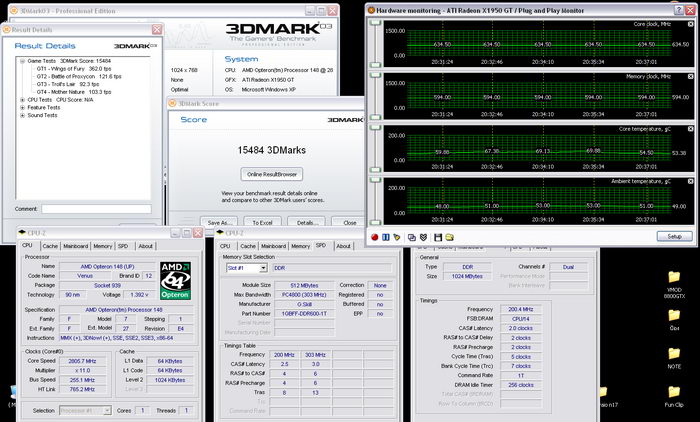
Task: Open the About tab in the SPD CPU-Z window
Action: pyautogui.click(x=343, y=246)
